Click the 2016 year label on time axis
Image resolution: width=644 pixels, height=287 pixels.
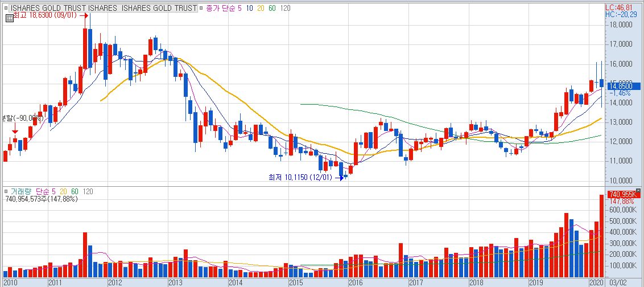click(355, 282)
